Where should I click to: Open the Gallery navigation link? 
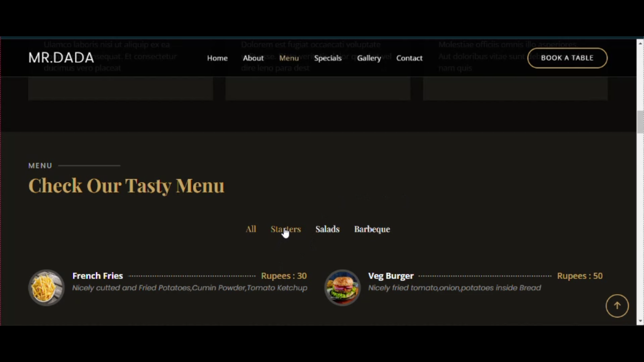point(369,58)
